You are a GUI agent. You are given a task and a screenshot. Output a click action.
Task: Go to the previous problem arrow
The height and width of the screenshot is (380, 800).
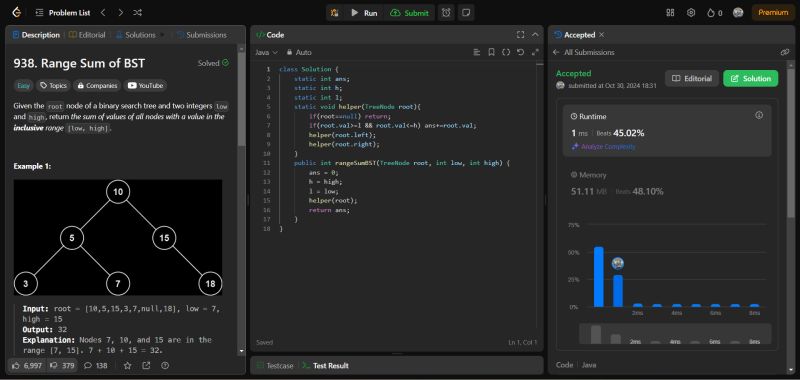click(x=103, y=12)
